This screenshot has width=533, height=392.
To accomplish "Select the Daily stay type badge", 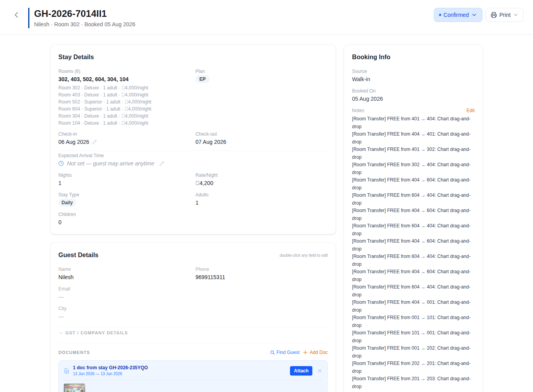I will (67, 203).
